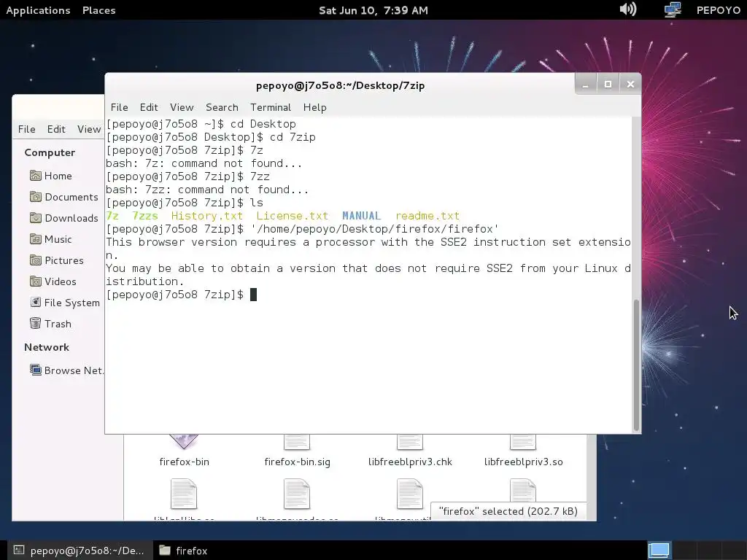Viewport: 747px width, 560px height.
Task: Select Music folder icon in sidebar
Action: coord(35,239)
